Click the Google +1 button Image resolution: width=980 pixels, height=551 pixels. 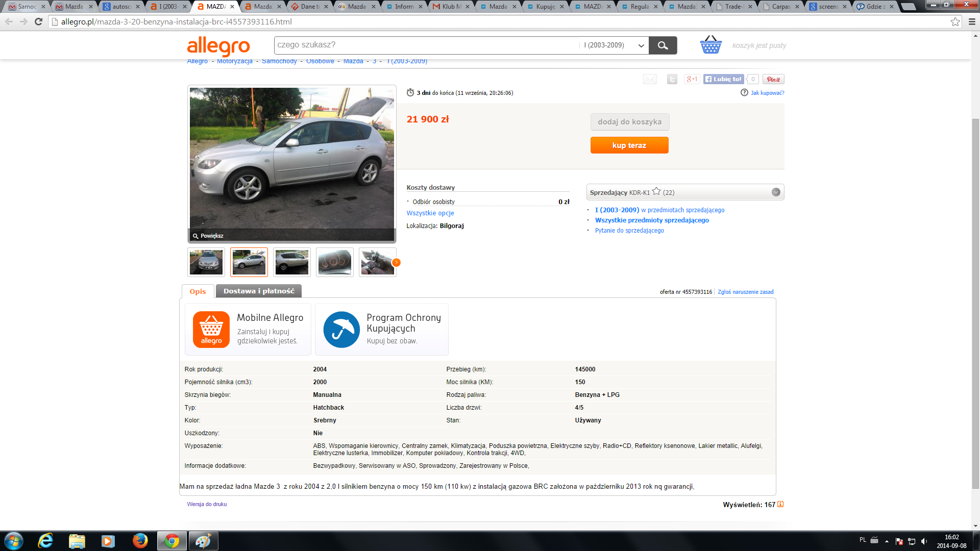692,79
